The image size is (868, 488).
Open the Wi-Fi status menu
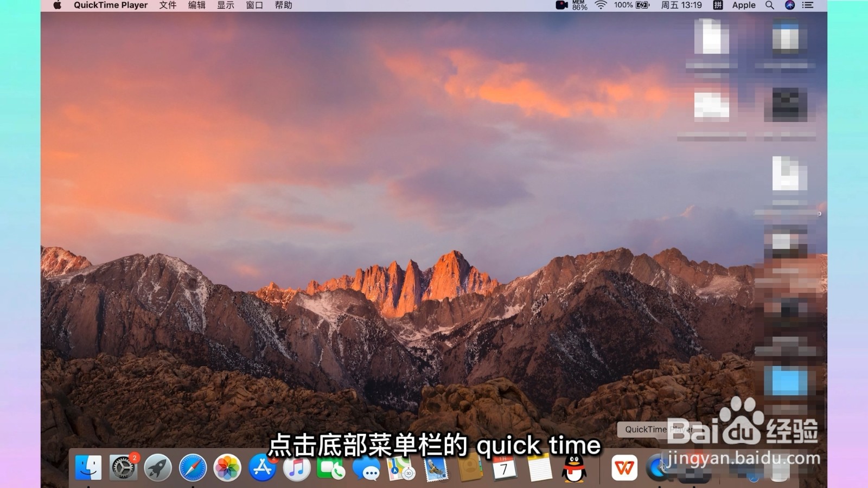click(x=601, y=5)
